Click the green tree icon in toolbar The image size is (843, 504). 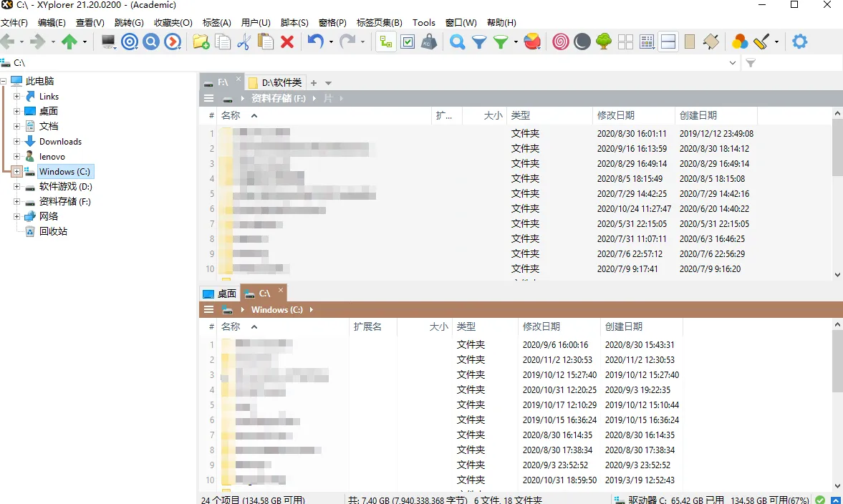coord(604,42)
